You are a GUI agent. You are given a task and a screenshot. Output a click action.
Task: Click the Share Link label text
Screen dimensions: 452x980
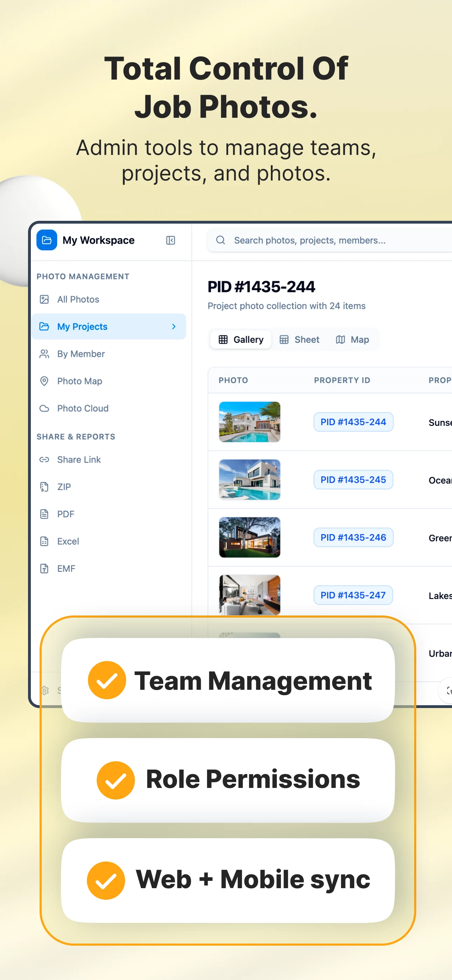[79, 460]
